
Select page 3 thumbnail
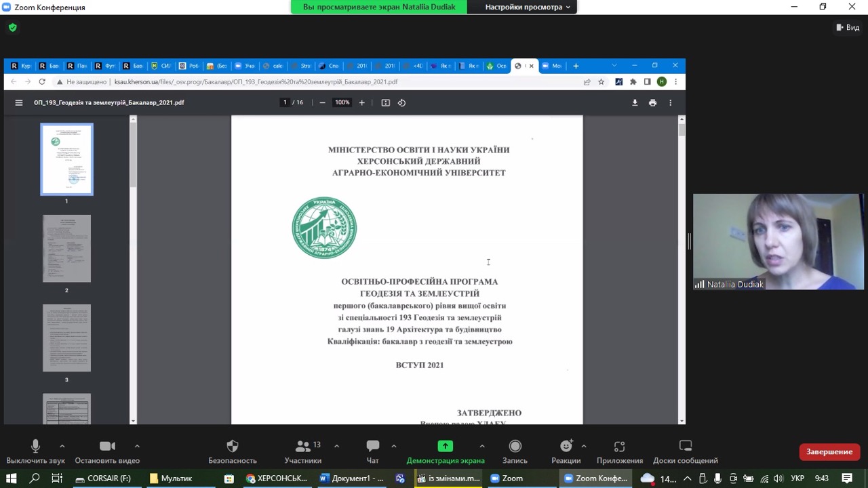click(x=66, y=338)
